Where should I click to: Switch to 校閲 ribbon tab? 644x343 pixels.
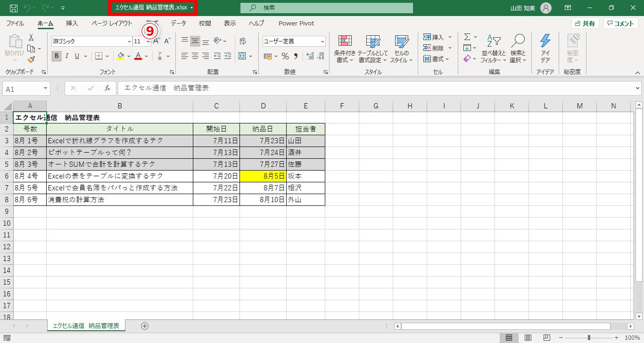pyautogui.click(x=205, y=23)
